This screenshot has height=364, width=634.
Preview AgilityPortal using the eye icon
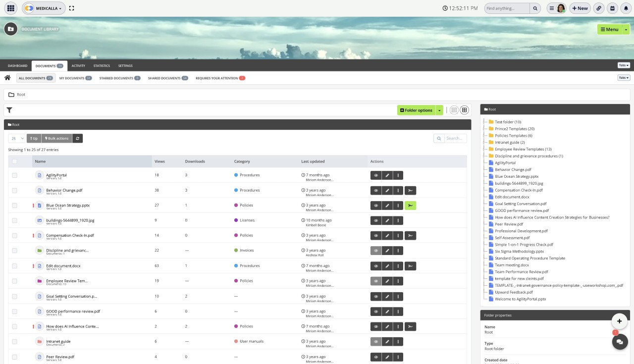[x=376, y=175]
